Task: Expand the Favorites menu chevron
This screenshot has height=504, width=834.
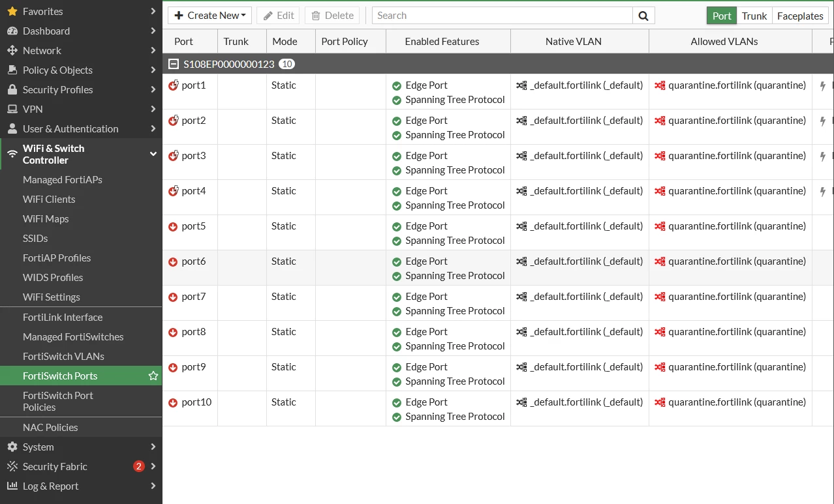Action: coord(153,11)
